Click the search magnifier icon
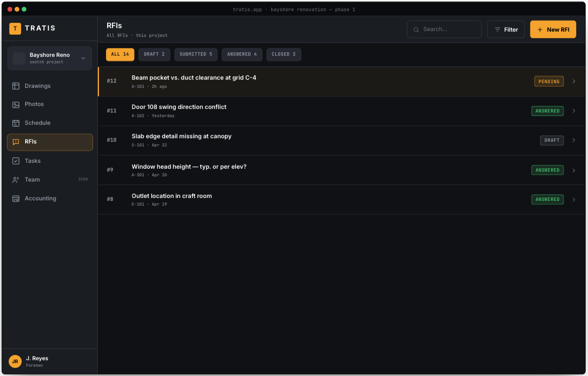This screenshot has height=376, width=588. click(416, 30)
